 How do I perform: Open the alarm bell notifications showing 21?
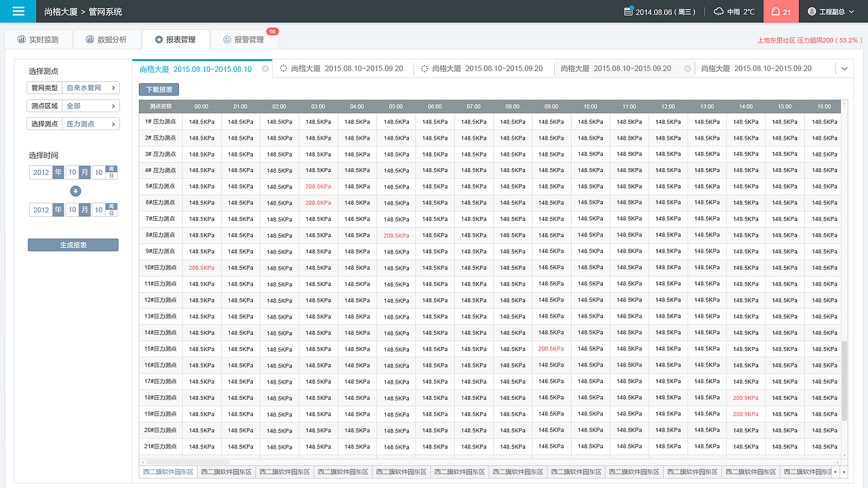781,12
